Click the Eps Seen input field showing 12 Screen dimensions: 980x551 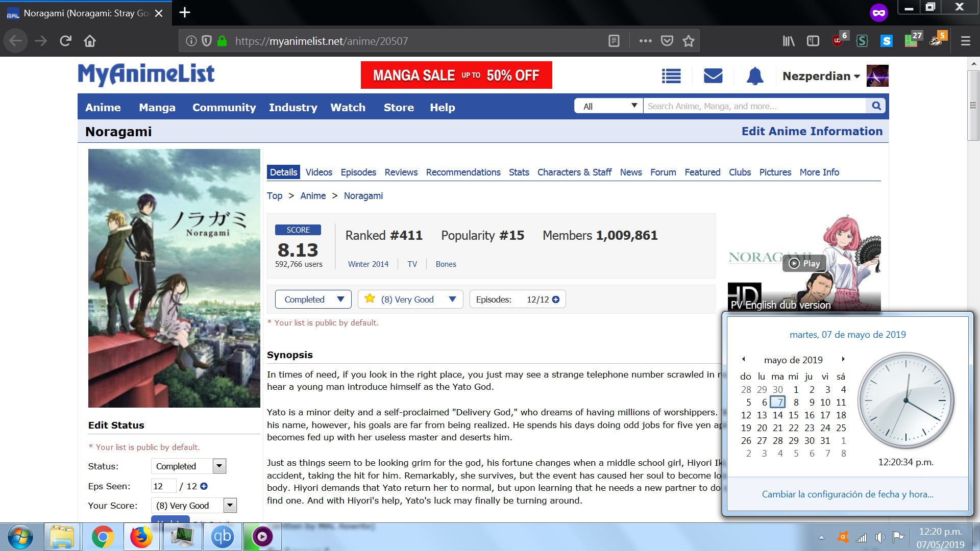coord(163,486)
